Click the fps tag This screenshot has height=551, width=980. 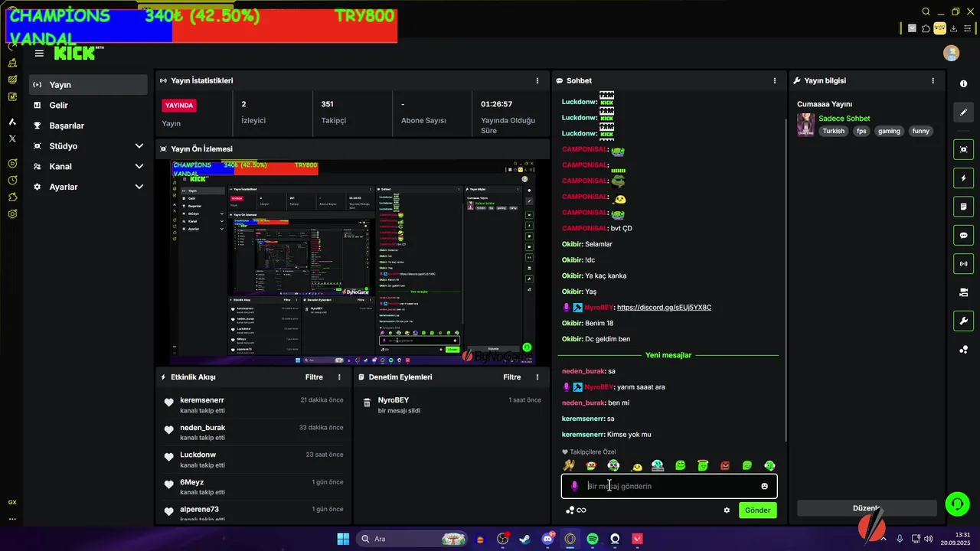(861, 131)
